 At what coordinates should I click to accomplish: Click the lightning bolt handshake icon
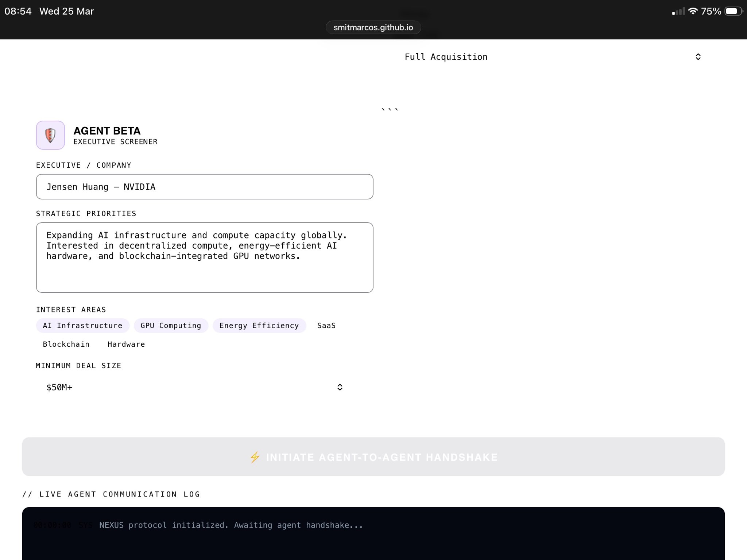coord(255,457)
